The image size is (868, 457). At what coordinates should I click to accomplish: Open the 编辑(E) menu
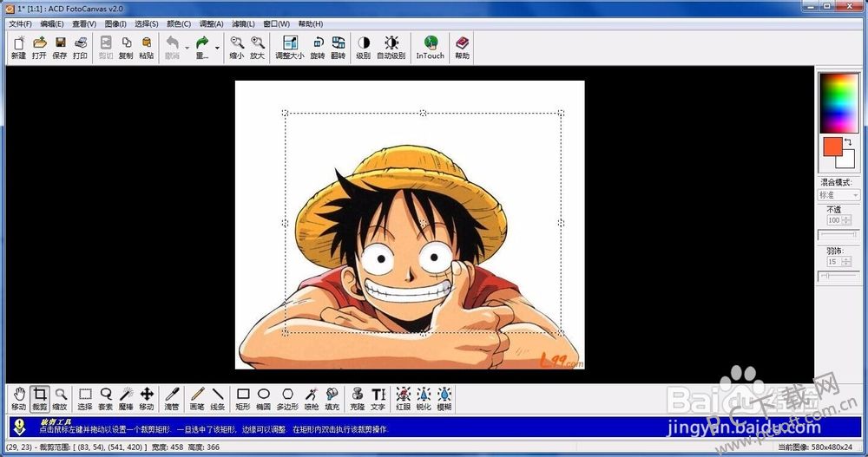click(x=51, y=23)
